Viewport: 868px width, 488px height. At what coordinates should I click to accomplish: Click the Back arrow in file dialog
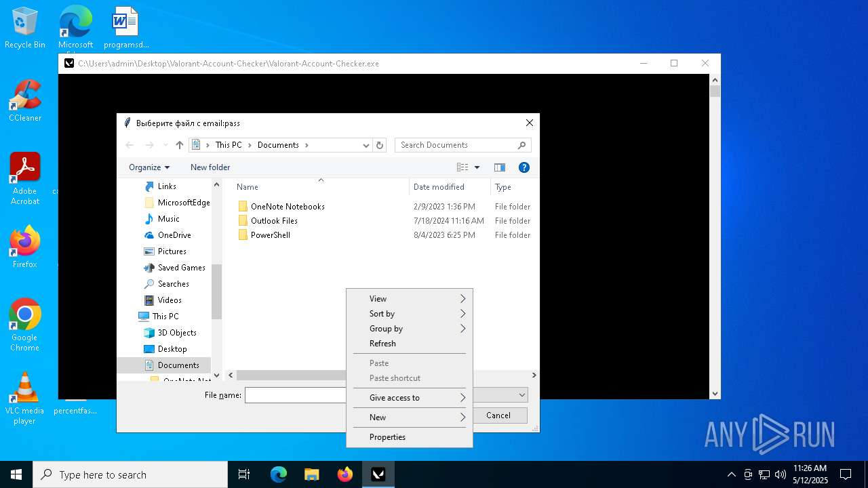point(130,145)
